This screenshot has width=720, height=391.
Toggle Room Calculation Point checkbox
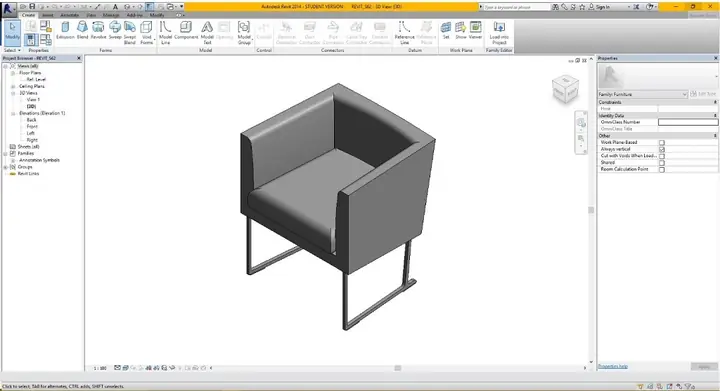pos(662,170)
